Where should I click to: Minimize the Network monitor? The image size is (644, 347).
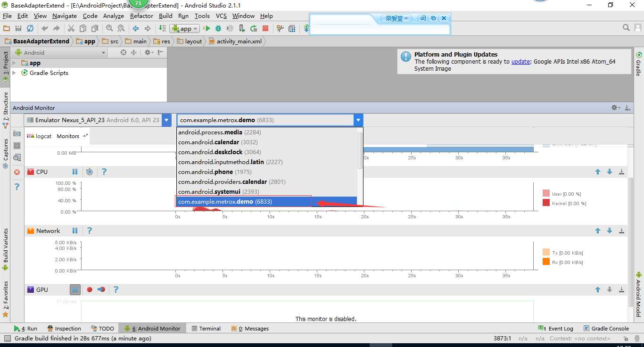click(x=621, y=231)
